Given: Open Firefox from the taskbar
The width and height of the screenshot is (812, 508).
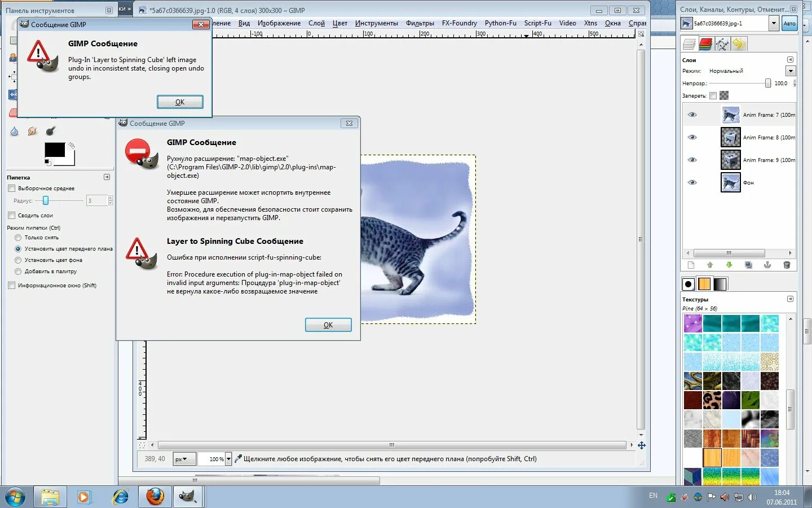Looking at the screenshot, I should point(155,497).
